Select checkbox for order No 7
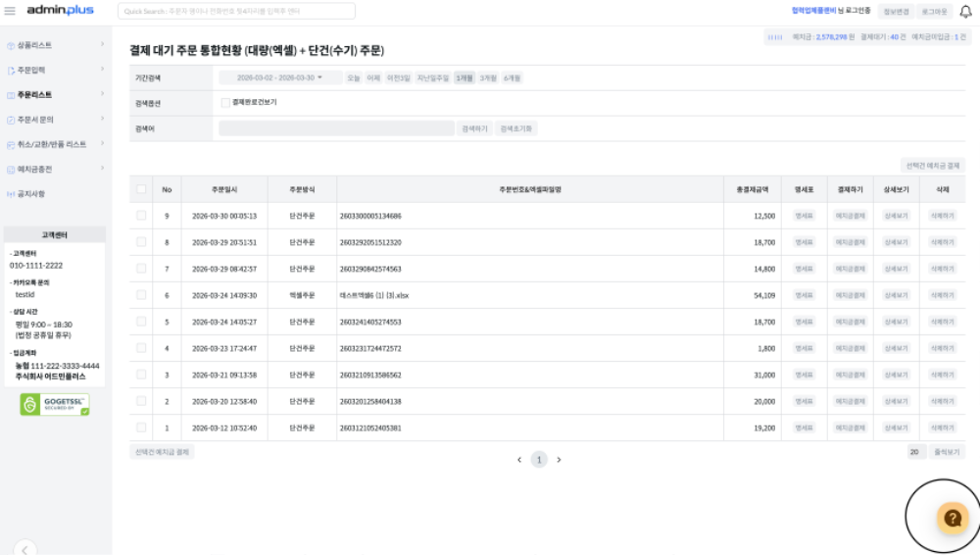 click(141, 269)
